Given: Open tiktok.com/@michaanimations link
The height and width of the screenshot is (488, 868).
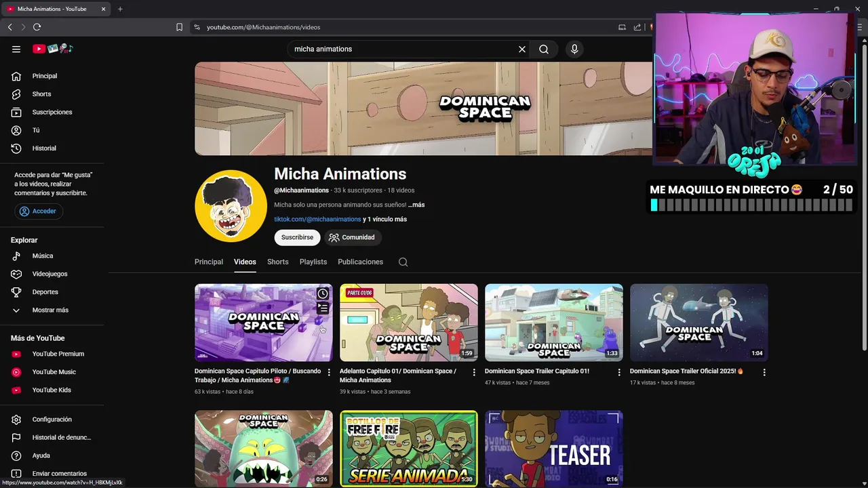Looking at the screenshot, I should coord(317,219).
